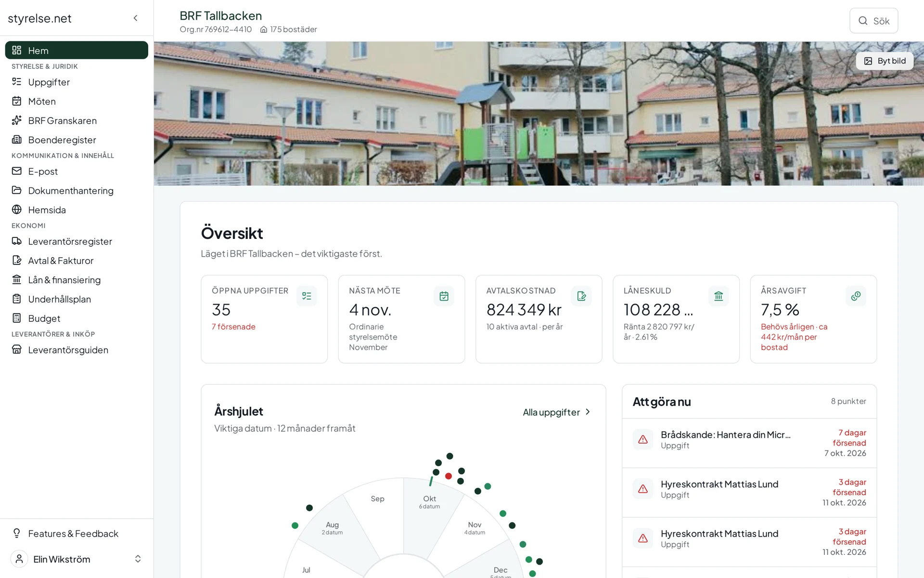924x578 pixels.
Task: Open BRF Granskaren sparkle icon
Action: click(x=17, y=120)
